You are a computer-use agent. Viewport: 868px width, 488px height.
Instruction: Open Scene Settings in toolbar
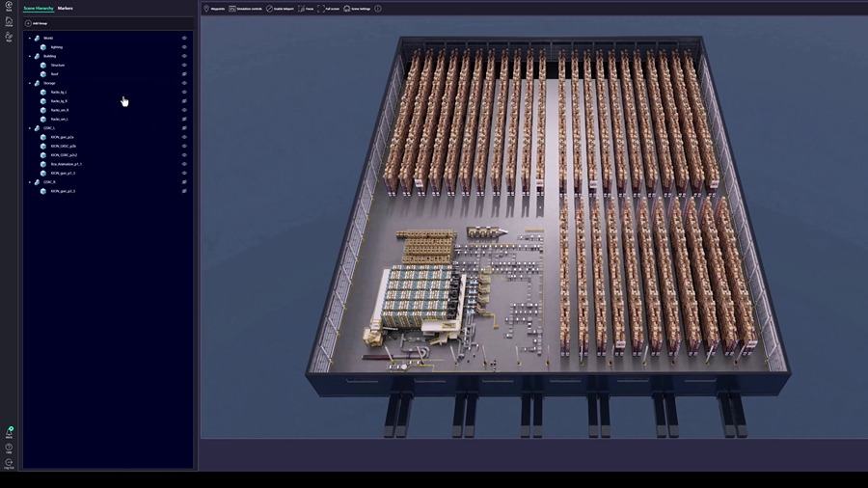tap(357, 9)
